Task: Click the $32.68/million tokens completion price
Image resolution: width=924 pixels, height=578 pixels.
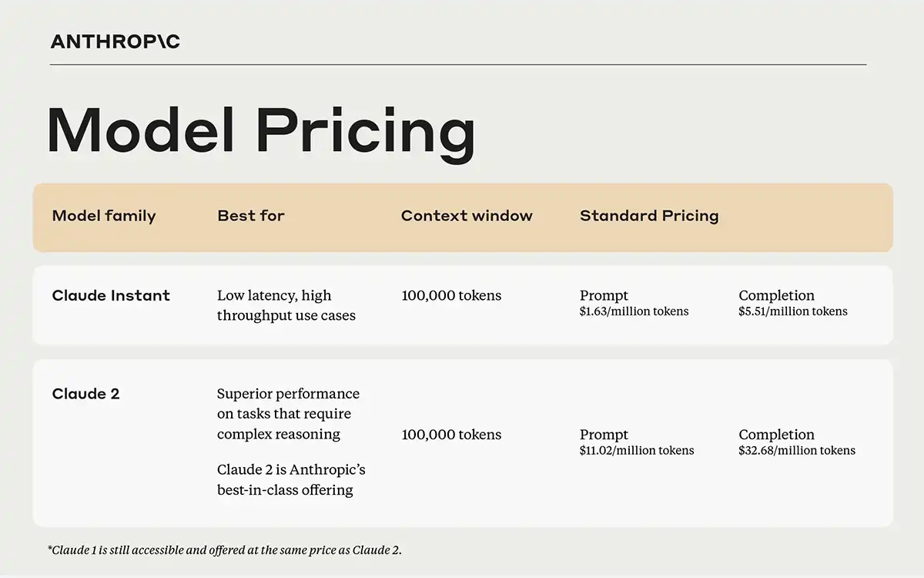Action: [x=797, y=450]
